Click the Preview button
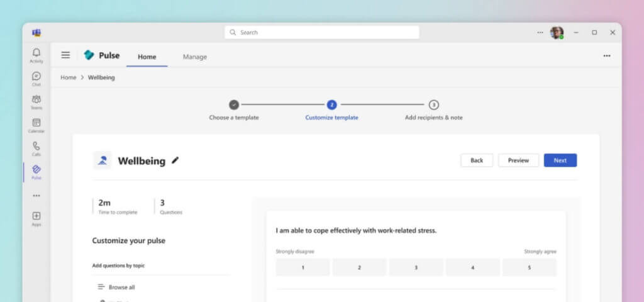This screenshot has width=644, height=302. [518, 160]
